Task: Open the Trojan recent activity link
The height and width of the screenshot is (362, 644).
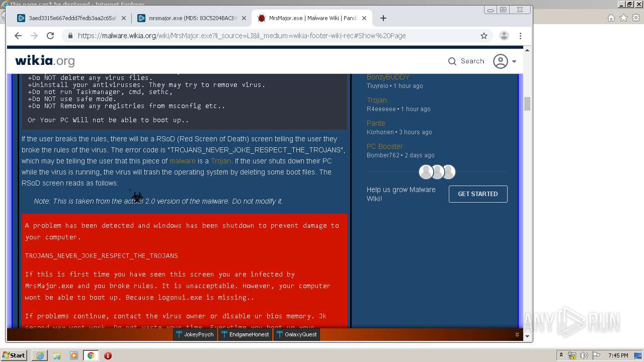Action: pos(377,100)
